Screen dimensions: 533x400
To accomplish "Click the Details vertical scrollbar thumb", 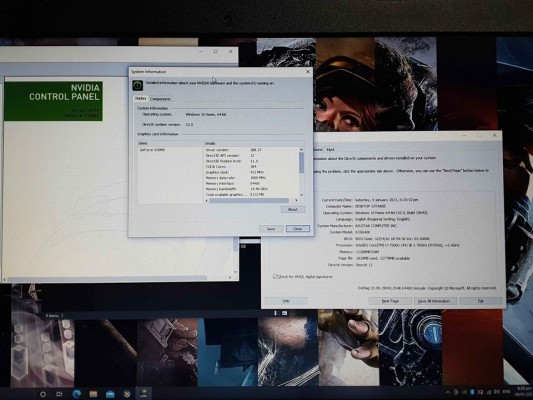I will (301, 163).
